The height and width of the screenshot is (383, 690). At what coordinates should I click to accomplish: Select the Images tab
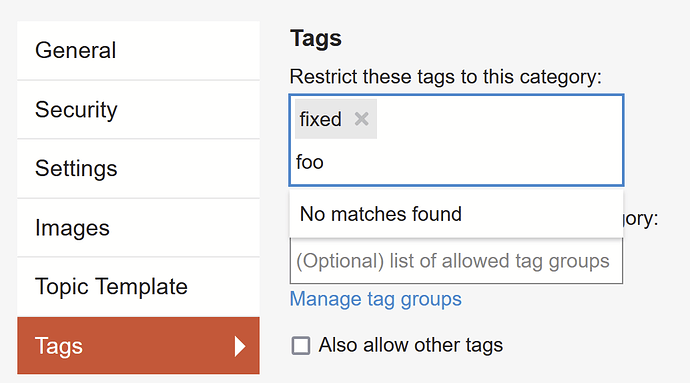click(138, 228)
